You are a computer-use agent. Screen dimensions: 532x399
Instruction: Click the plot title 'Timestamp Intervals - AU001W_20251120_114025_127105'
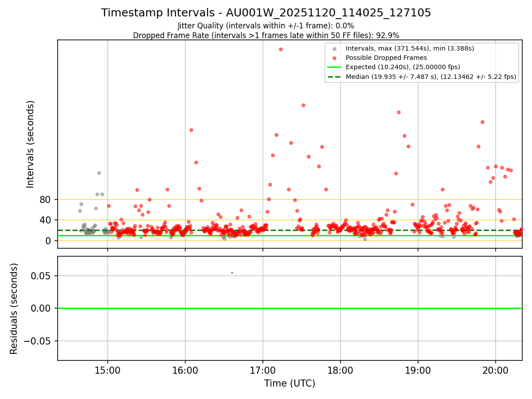(x=266, y=13)
